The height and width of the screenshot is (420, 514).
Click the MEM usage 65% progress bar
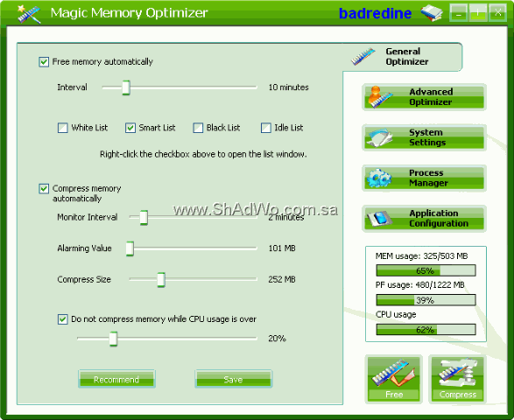pos(426,271)
